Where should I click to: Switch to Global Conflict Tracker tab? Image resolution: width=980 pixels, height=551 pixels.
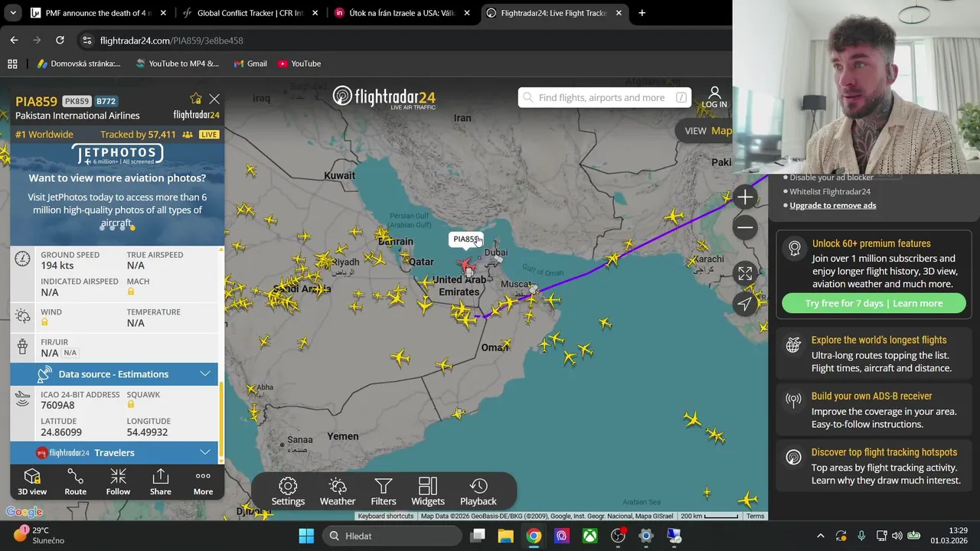tap(249, 13)
